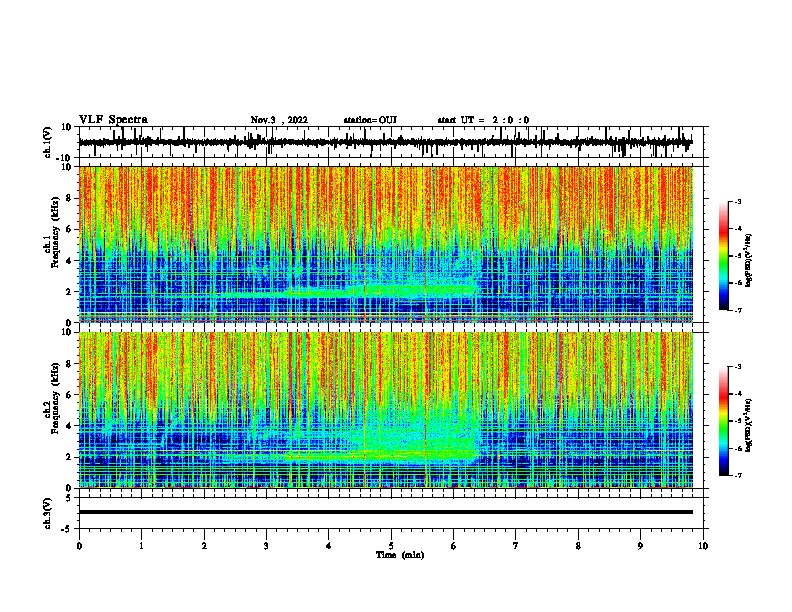
Task: Click time axis tick label "7"
Action: coord(516,546)
